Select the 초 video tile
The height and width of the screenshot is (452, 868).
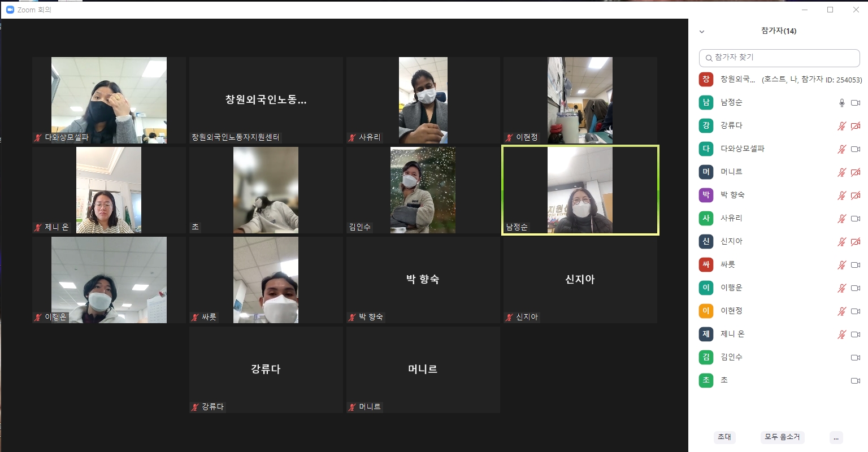266,190
